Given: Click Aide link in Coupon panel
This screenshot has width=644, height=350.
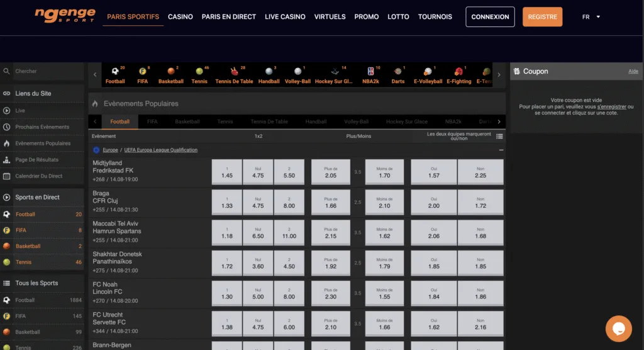Looking at the screenshot, I should point(633,71).
